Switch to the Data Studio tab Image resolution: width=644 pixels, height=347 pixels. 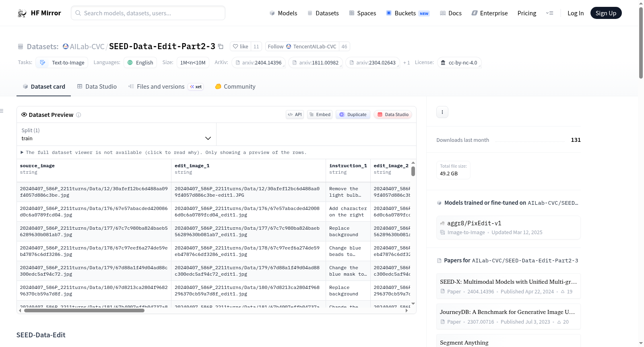(97, 87)
